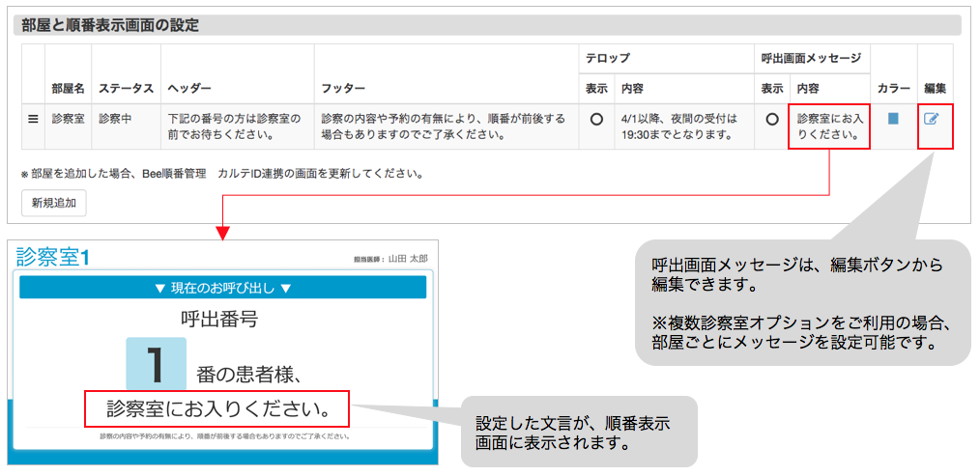Grab the drag handle icon beside 診察室

33,119
